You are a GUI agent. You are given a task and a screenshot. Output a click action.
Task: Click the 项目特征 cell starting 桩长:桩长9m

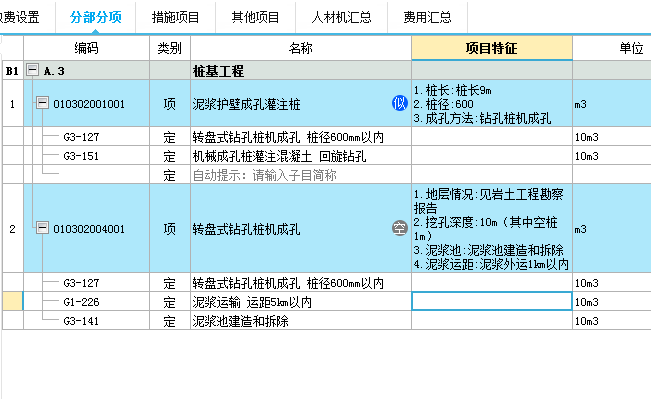492,103
